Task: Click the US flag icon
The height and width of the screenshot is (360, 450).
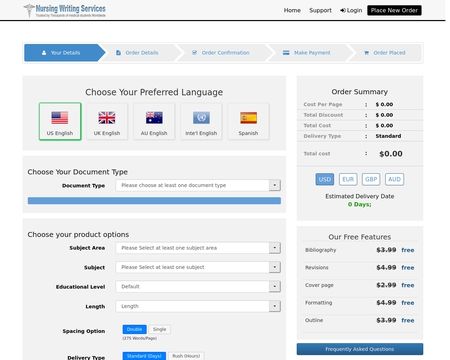Action: (x=60, y=118)
